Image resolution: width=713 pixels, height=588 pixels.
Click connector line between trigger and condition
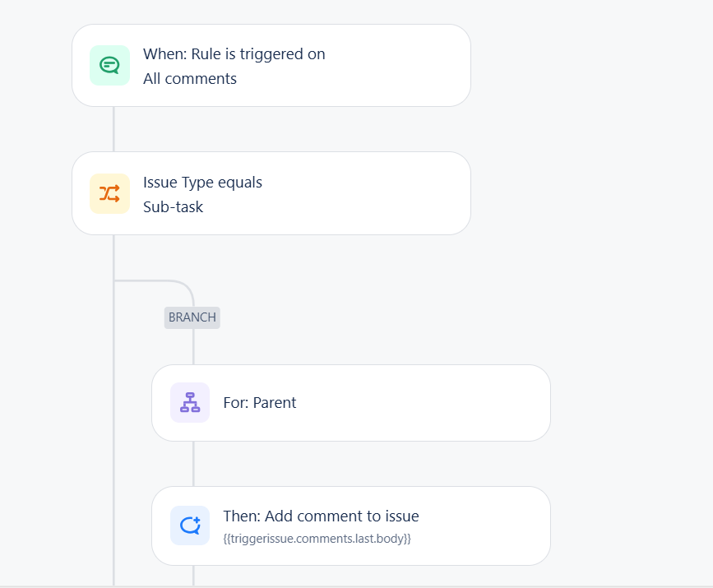[x=113, y=129]
